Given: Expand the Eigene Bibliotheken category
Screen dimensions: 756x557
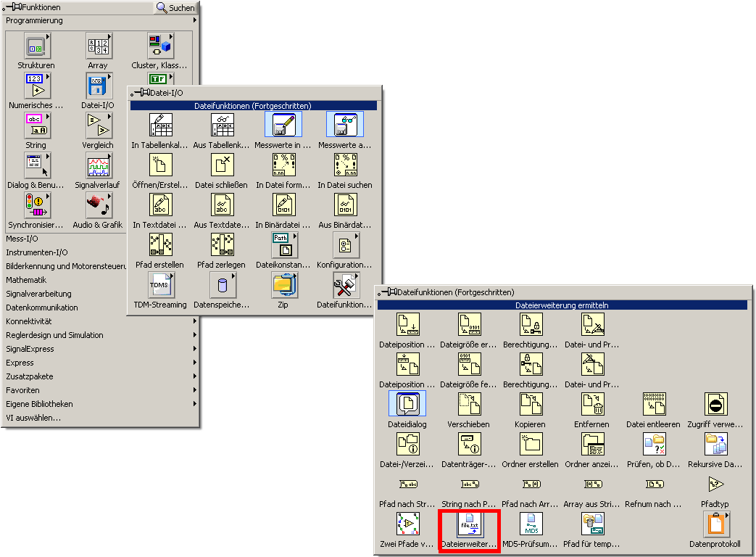Looking at the screenshot, I should coord(195,404).
